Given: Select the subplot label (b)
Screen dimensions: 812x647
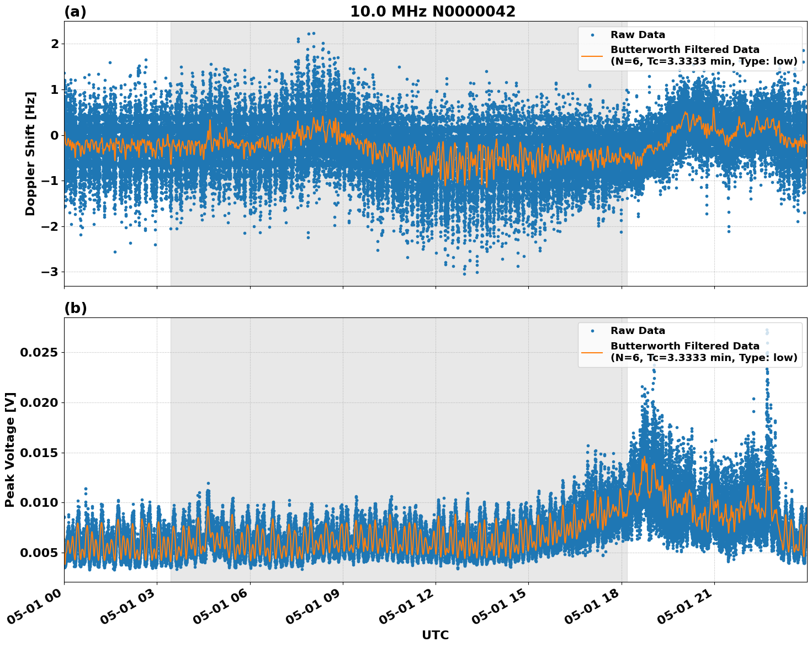Looking at the screenshot, I should (76, 307).
